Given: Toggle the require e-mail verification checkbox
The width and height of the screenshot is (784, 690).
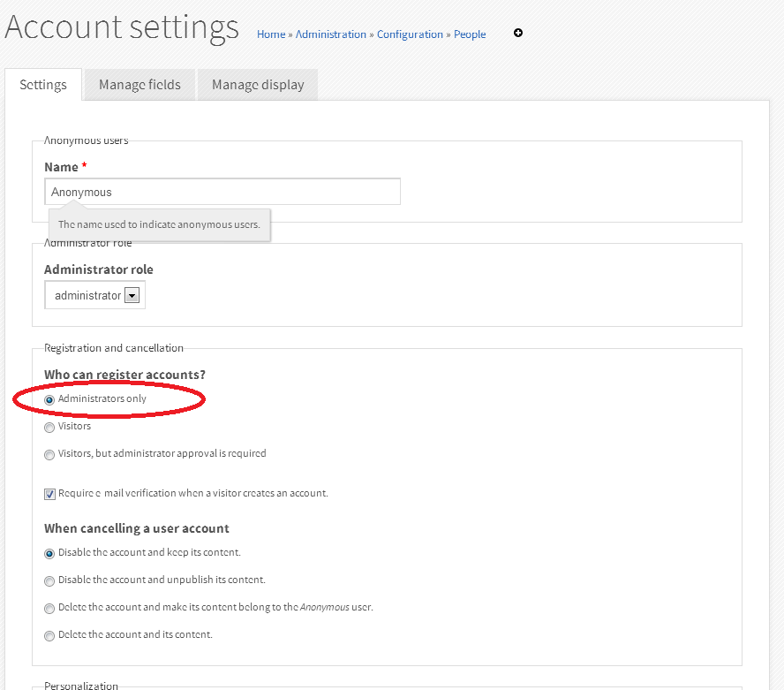Looking at the screenshot, I should click(x=49, y=494).
